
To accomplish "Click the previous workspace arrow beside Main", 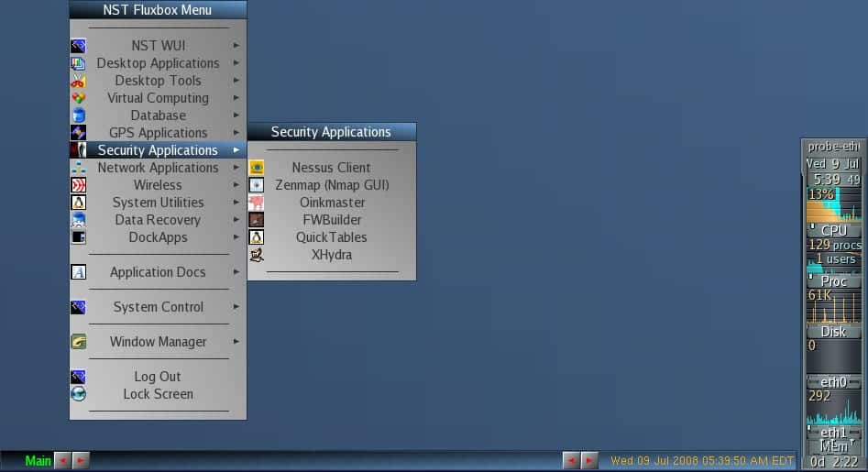I will (x=62, y=460).
